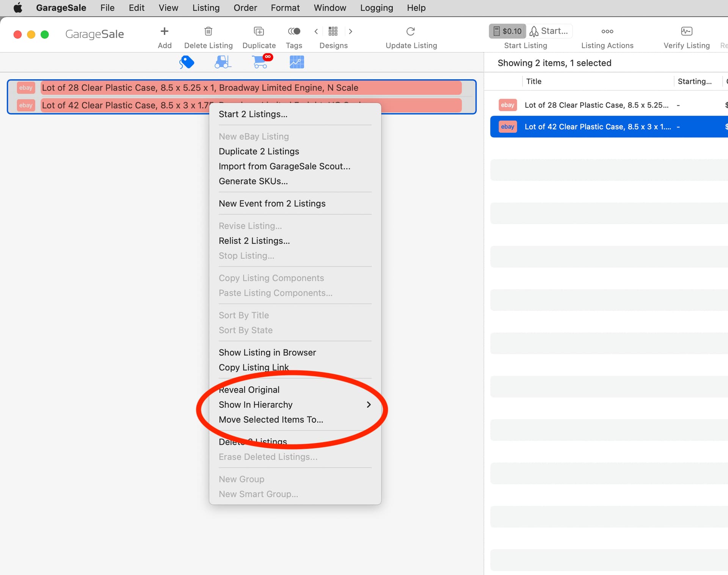The width and height of the screenshot is (728, 575).
Task: Open the Logging menu
Action: tap(377, 8)
